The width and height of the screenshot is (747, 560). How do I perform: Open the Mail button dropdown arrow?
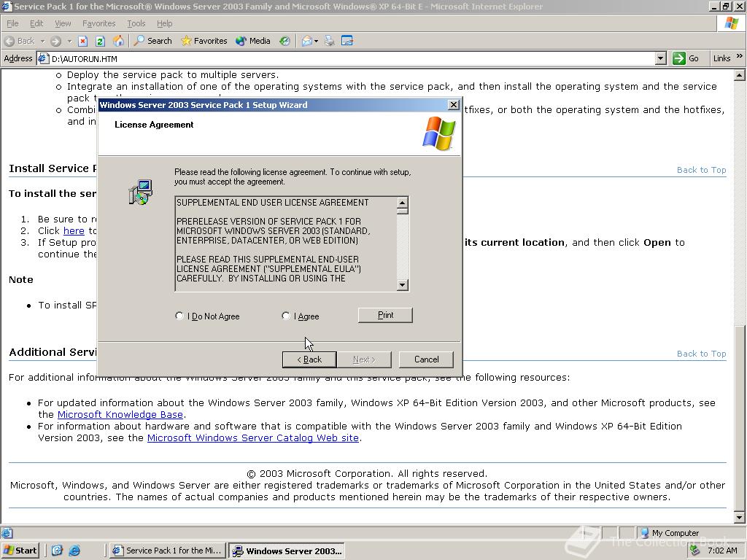(316, 41)
